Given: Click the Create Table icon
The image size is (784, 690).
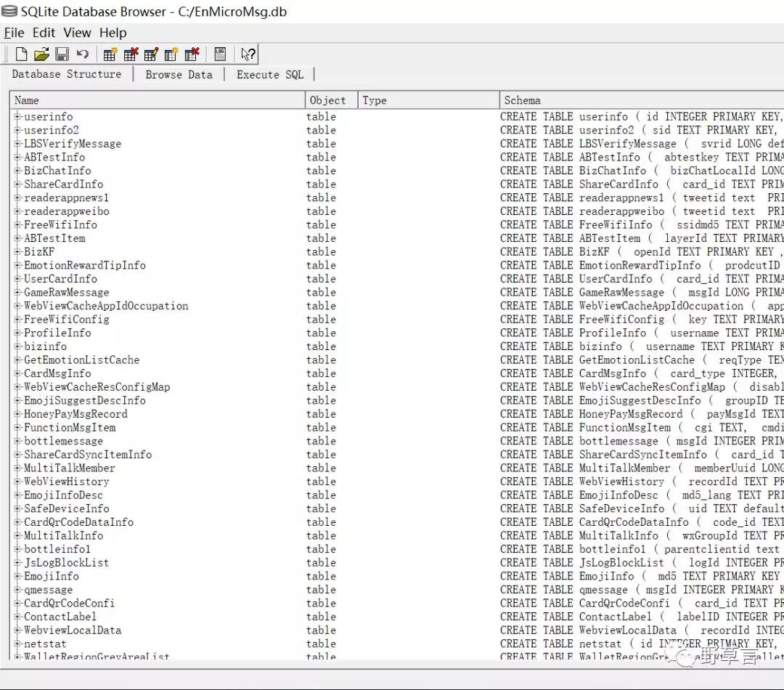Looking at the screenshot, I should click(110, 54).
